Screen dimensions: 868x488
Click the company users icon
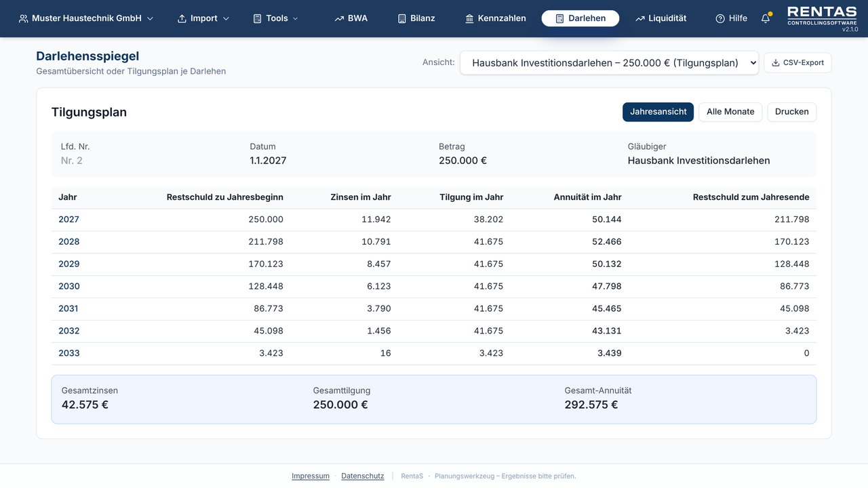(24, 19)
